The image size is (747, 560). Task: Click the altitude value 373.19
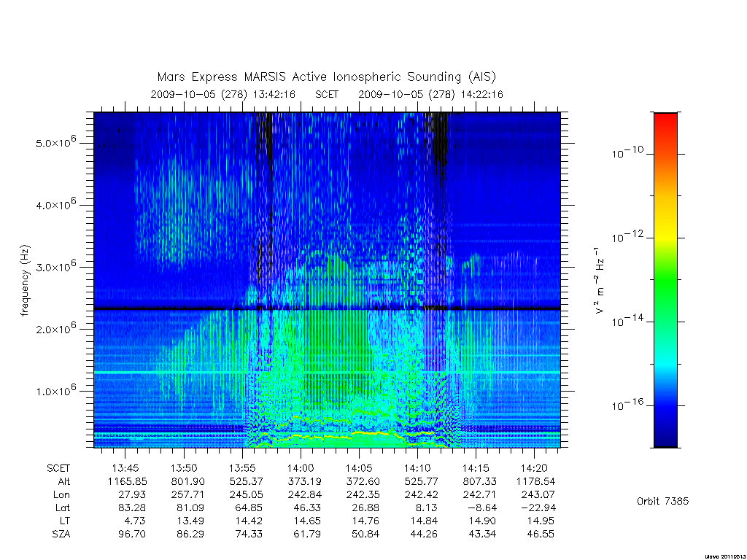click(304, 481)
